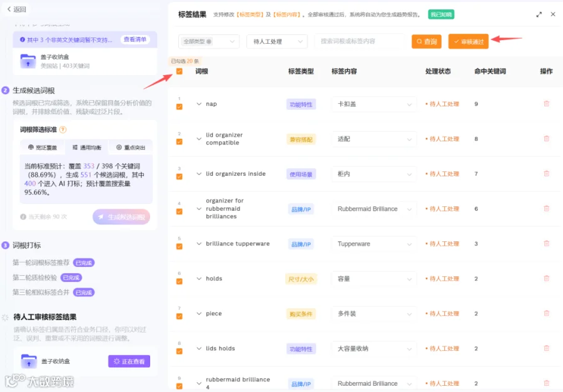563x392 pixels.
Task: Expand the piece row chevron
Action: pyautogui.click(x=199, y=313)
